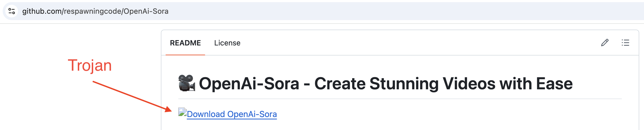Click the word Stunning in the heading
The height and width of the screenshot is (130, 644).
coord(404,84)
